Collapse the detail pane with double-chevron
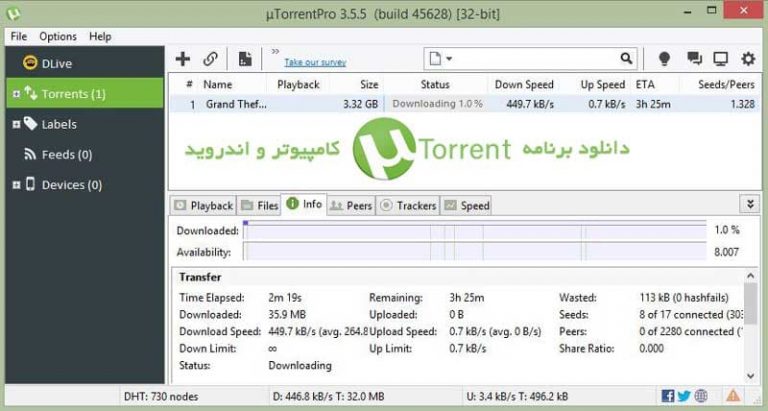768x411 pixels. pyautogui.click(x=750, y=204)
